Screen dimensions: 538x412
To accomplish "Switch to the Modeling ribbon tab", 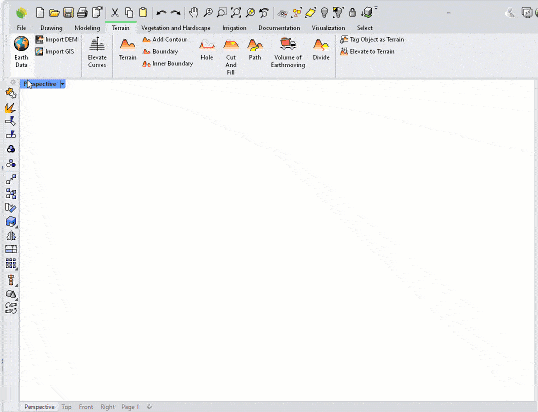I will tap(87, 28).
